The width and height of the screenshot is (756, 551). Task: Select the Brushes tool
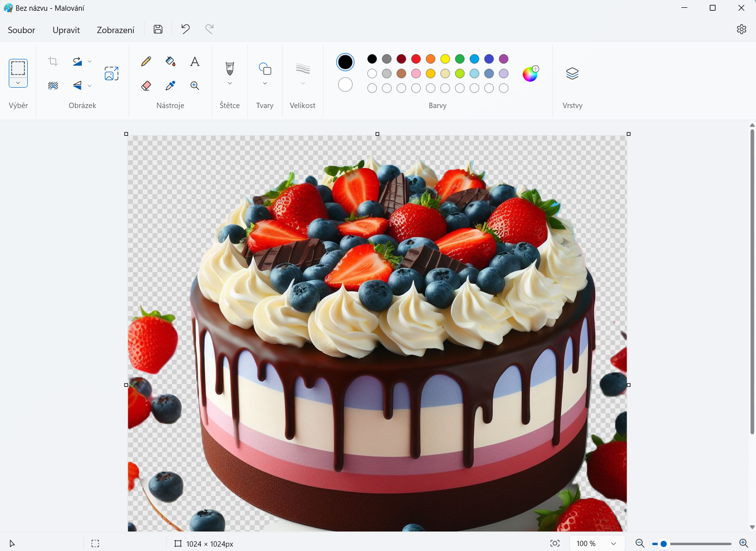coord(230,68)
